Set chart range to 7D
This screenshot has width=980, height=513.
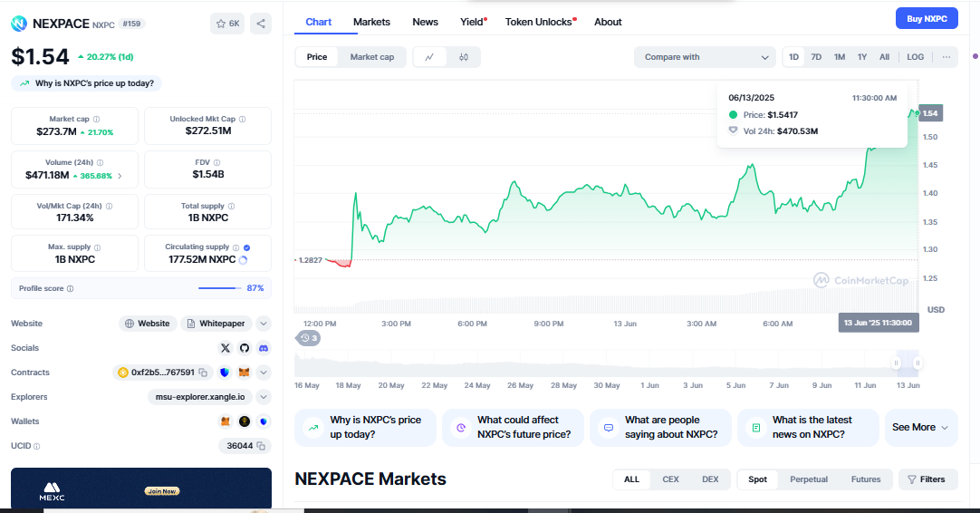(816, 57)
